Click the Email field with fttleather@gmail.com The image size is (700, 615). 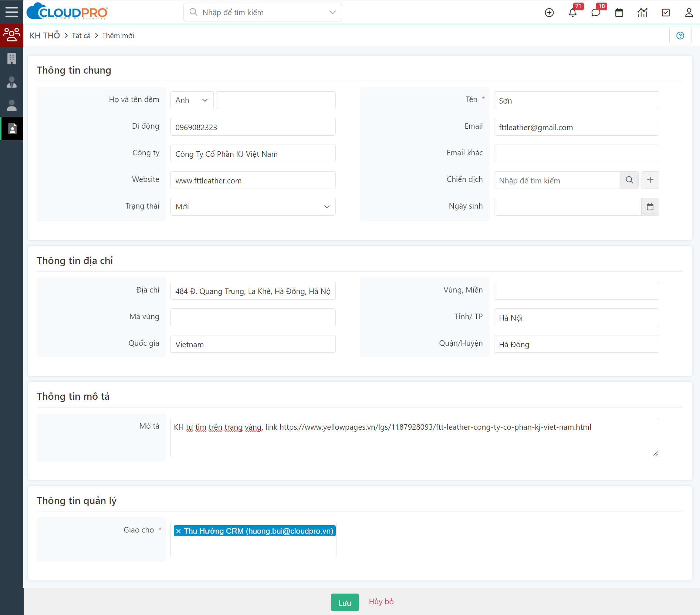pos(576,127)
